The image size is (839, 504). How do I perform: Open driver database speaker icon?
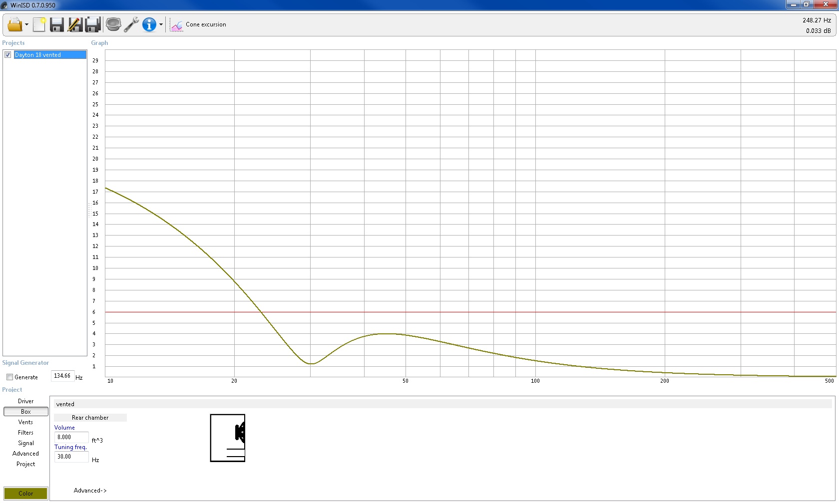tap(113, 24)
